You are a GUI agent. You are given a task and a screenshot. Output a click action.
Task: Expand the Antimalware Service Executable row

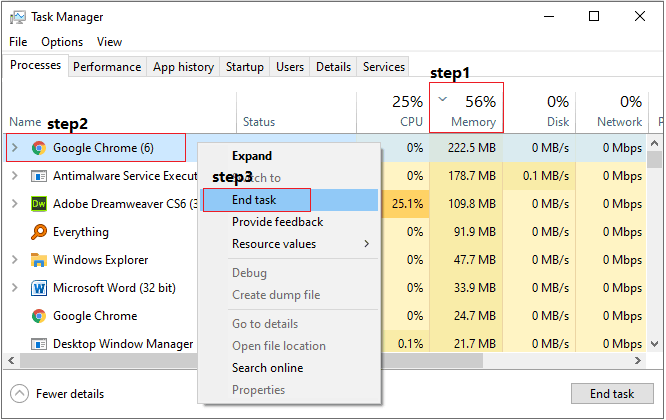tap(15, 176)
